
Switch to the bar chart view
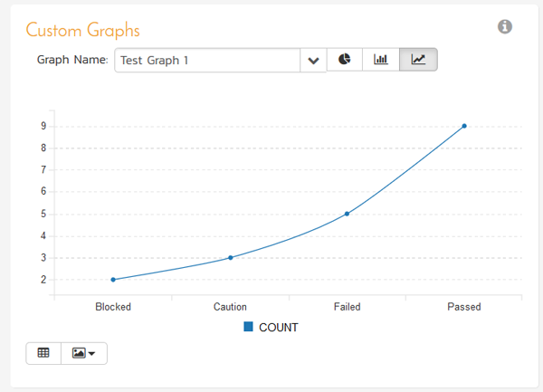[x=381, y=60]
